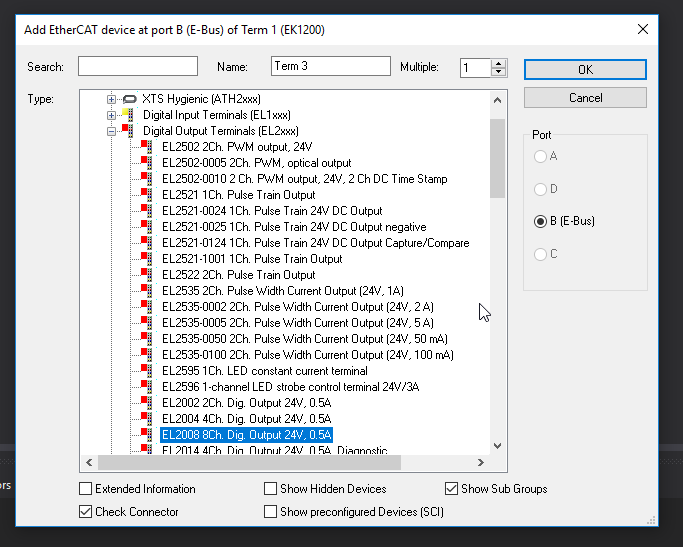The image size is (683, 547).
Task: Select Digital Input Terminals (EL1xxx) group label
Action: pyautogui.click(x=217, y=115)
